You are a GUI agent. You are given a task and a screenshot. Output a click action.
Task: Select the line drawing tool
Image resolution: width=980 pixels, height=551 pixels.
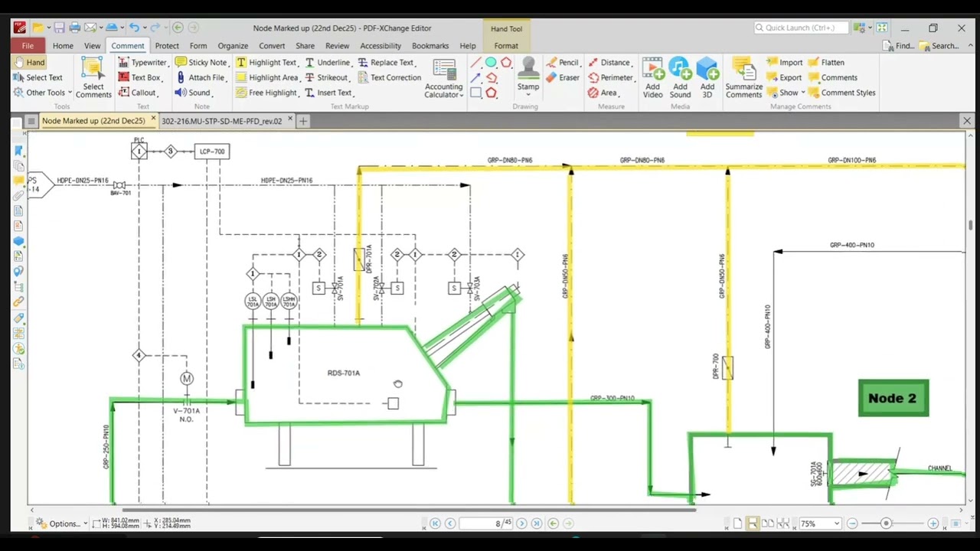click(x=475, y=63)
